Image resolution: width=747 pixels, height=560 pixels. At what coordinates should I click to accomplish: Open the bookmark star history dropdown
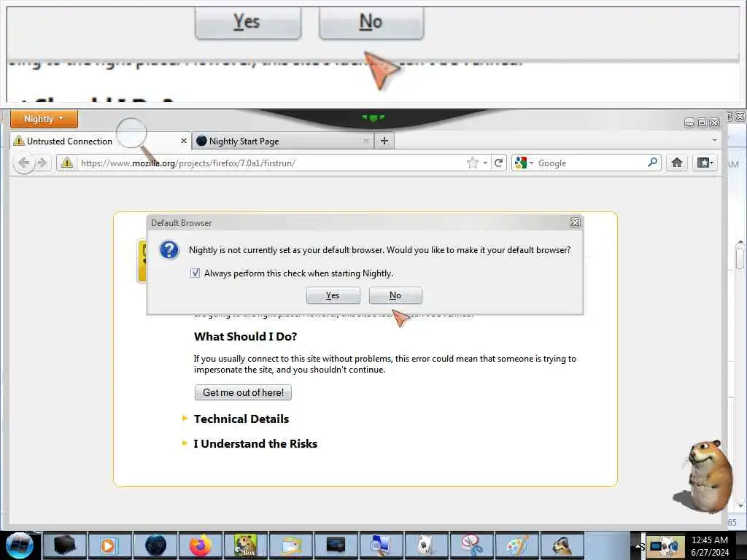[485, 163]
